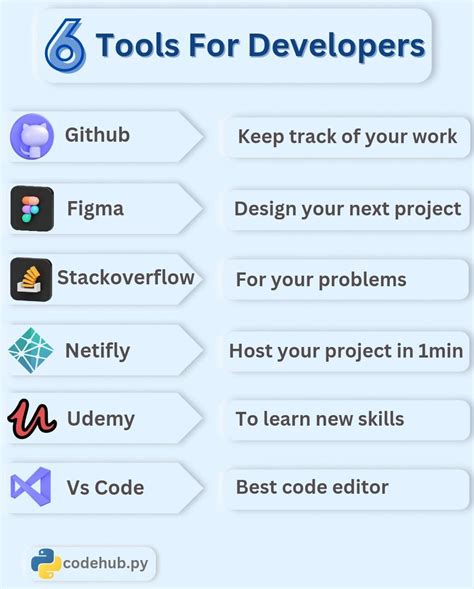Select the Vs Code label
474x589 pixels.
(x=105, y=488)
